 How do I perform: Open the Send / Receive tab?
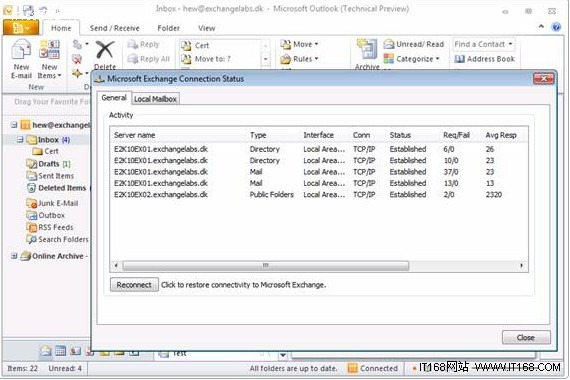click(115, 28)
